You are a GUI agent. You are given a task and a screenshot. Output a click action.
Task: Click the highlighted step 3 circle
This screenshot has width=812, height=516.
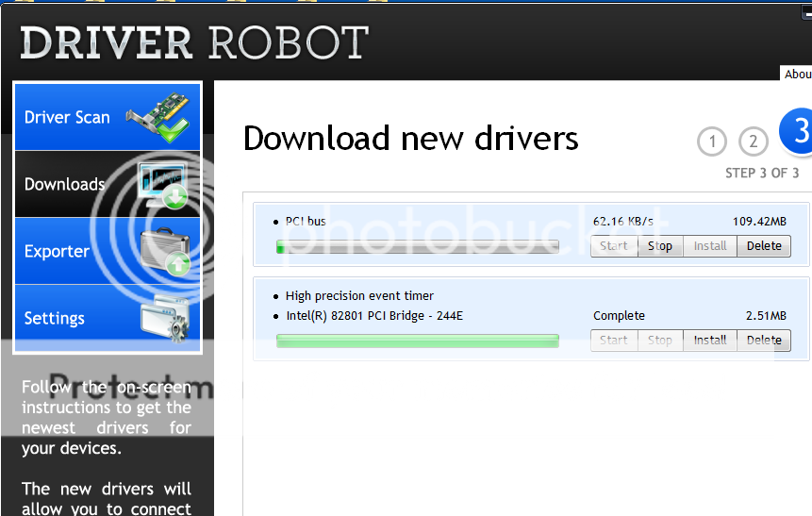click(x=797, y=132)
